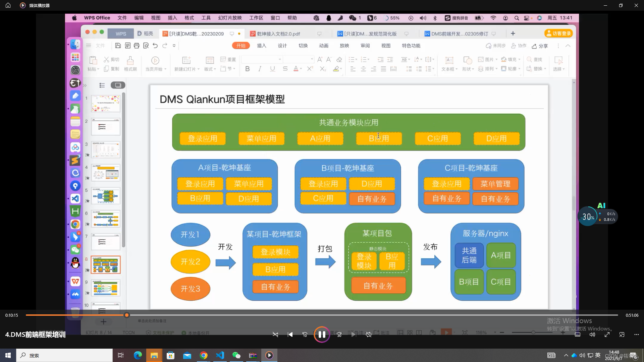Open the font size combo box

[x=298, y=59]
